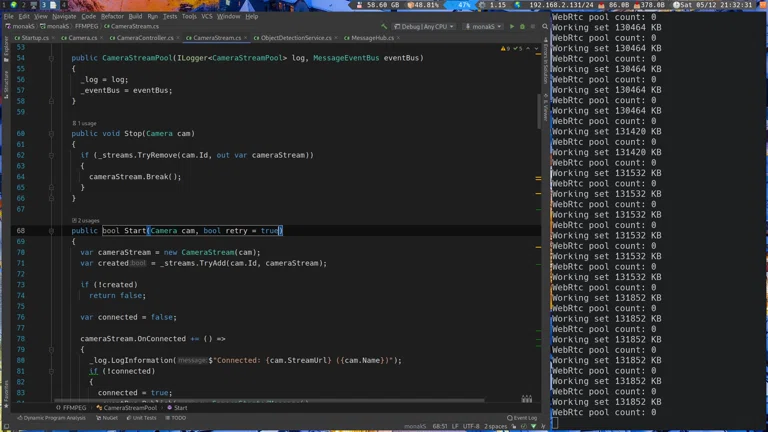Click '2 usages' code lens above Start
768x432 pixels.
(86, 221)
